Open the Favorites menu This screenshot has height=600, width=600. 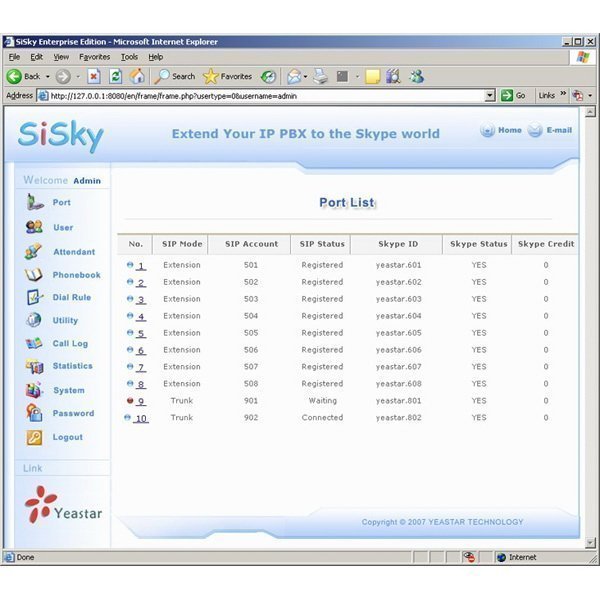(x=95, y=57)
